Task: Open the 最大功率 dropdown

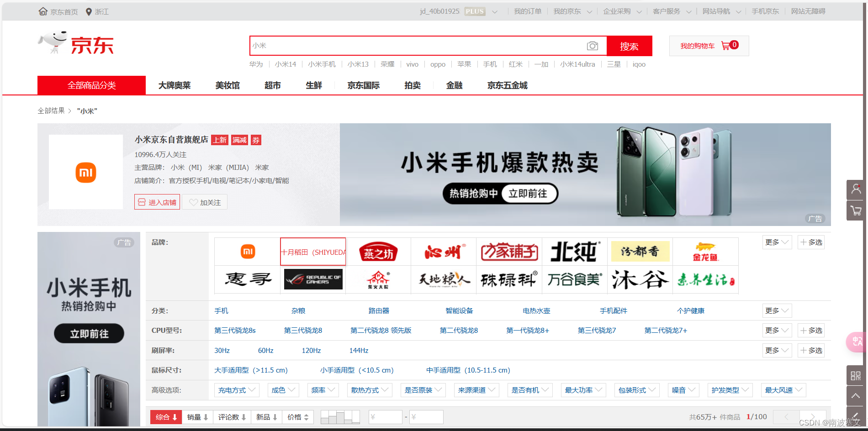Action: point(583,390)
